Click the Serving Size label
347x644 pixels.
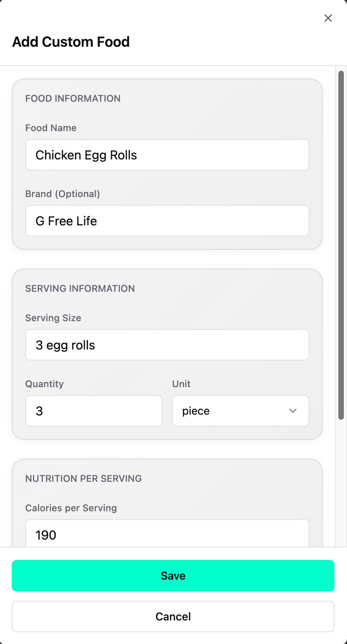(53, 318)
